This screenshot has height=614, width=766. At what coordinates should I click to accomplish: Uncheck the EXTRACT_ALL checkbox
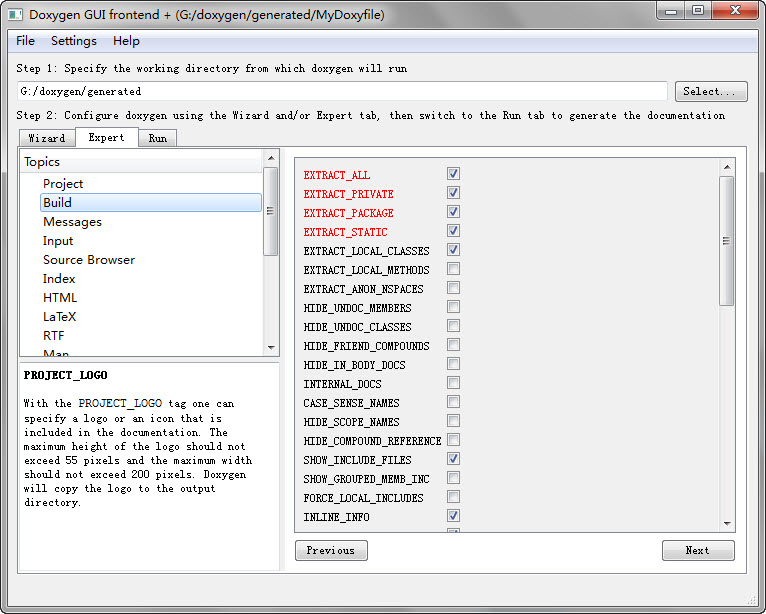[453, 174]
